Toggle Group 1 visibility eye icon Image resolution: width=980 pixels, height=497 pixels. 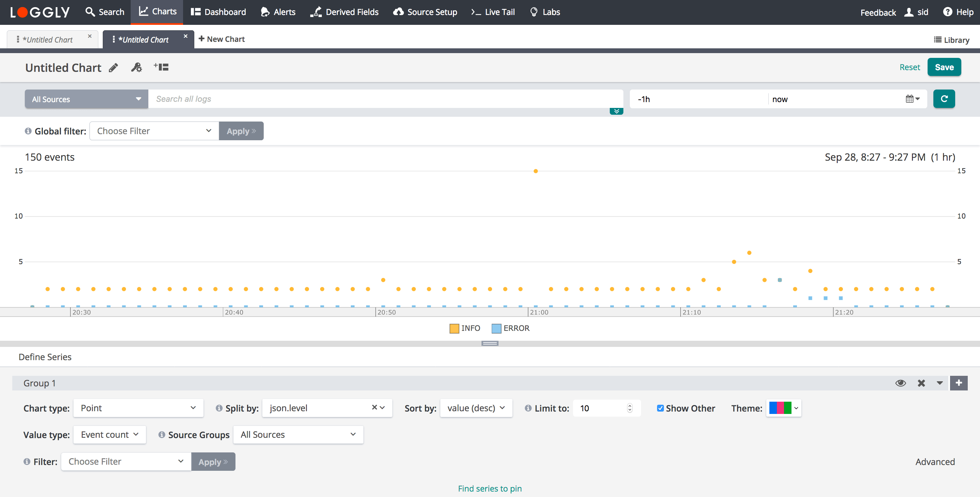tap(900, 383)
